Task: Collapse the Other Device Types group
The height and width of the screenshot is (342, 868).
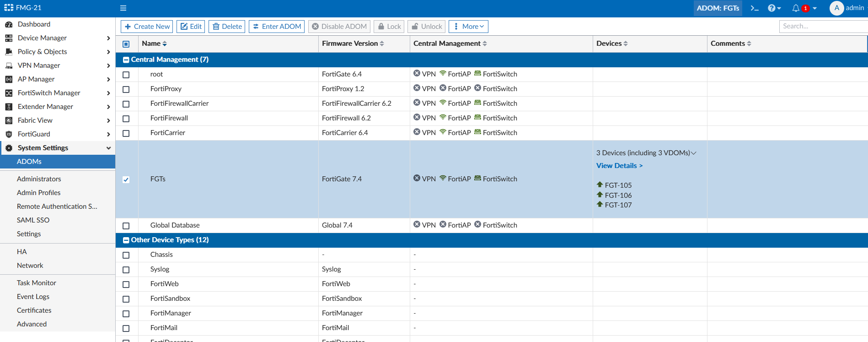Action: 126,240
